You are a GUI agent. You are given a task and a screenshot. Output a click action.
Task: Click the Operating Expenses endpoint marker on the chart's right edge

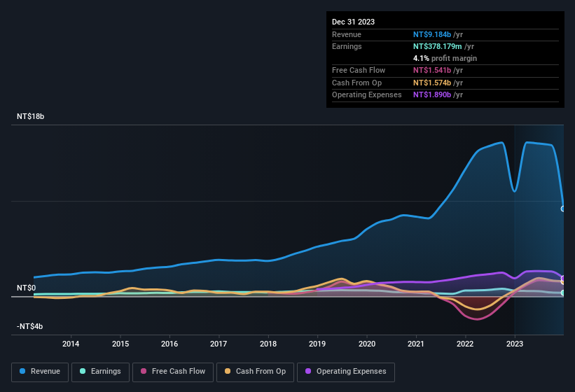pos(563,279)
